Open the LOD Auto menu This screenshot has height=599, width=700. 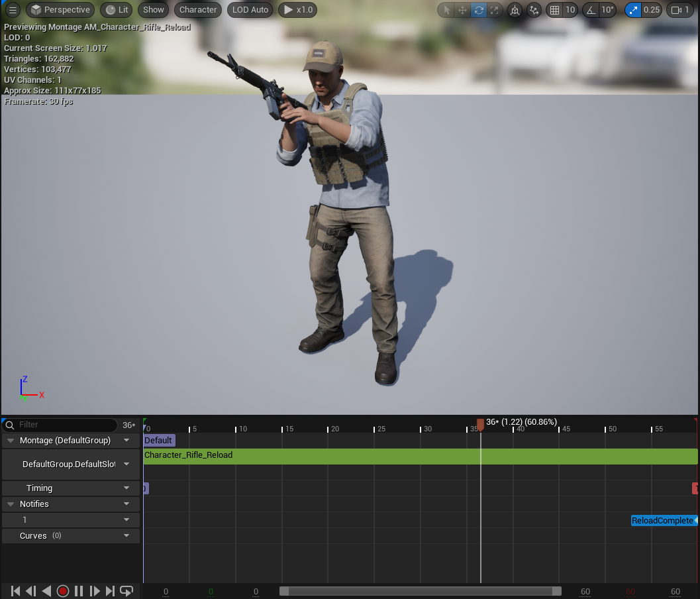[x=250, y=10]
